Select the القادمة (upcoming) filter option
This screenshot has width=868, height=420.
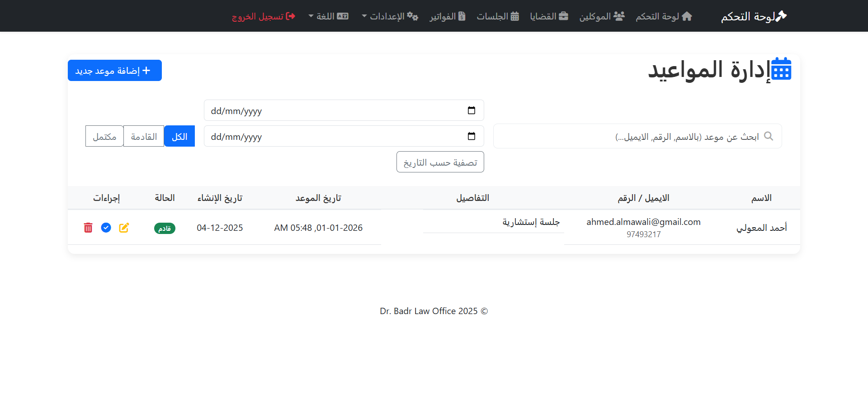pyautogui.click(x=143, y=136)
